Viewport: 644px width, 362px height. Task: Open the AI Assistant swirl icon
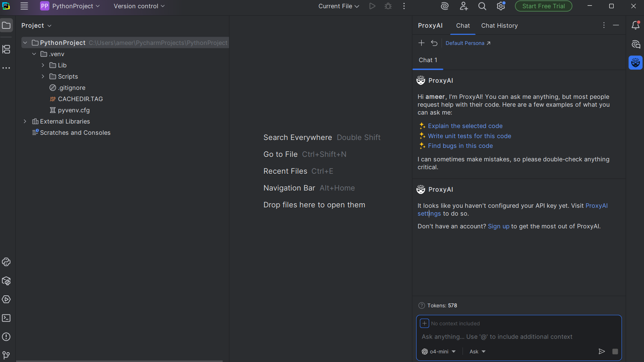(445, 6)
